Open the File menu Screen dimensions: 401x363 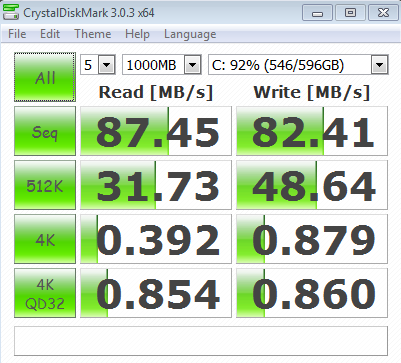tap(17, 34)
